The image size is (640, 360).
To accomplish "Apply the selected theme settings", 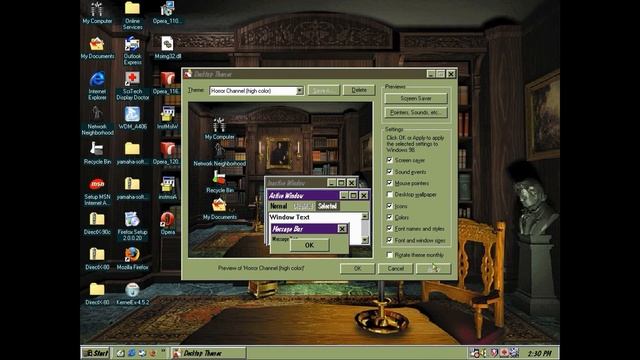I will tap(433, 268).
